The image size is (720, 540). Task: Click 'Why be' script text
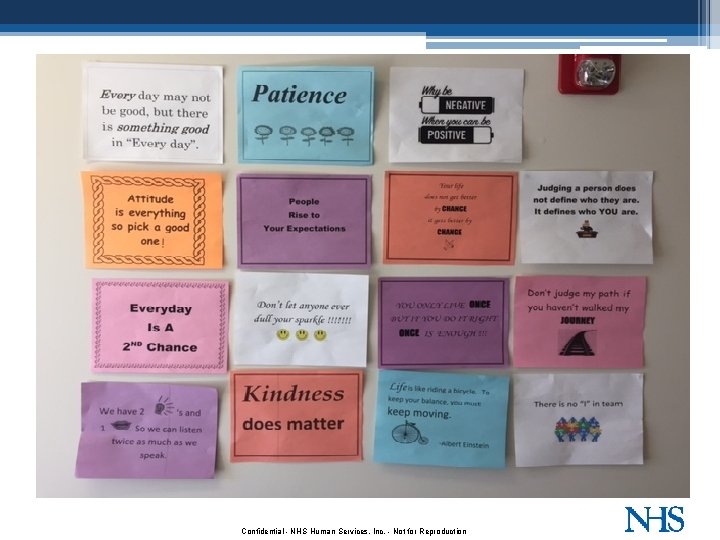[437, 90]
